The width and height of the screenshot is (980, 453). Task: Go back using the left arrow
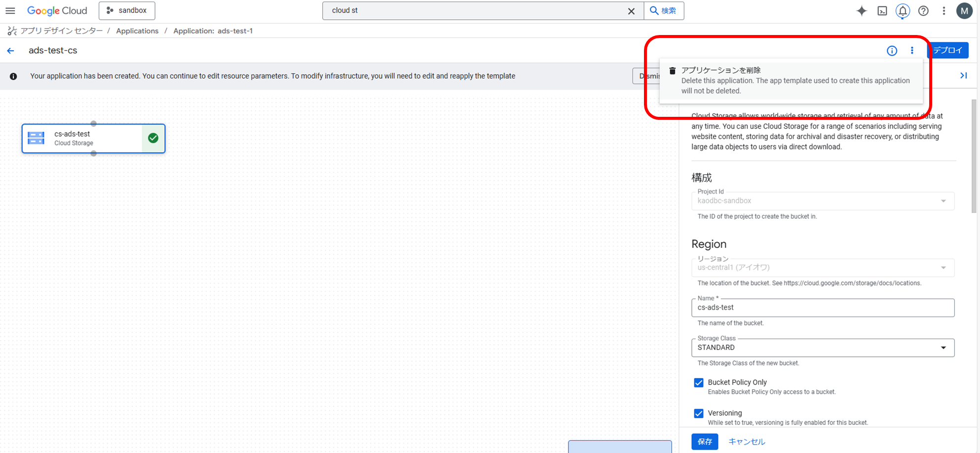(x=11, y=51)
